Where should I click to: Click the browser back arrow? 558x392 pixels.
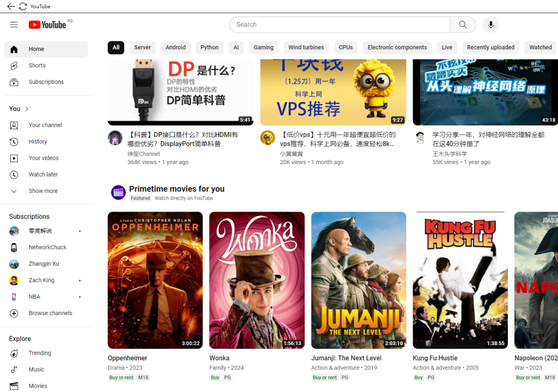(11, 7)
